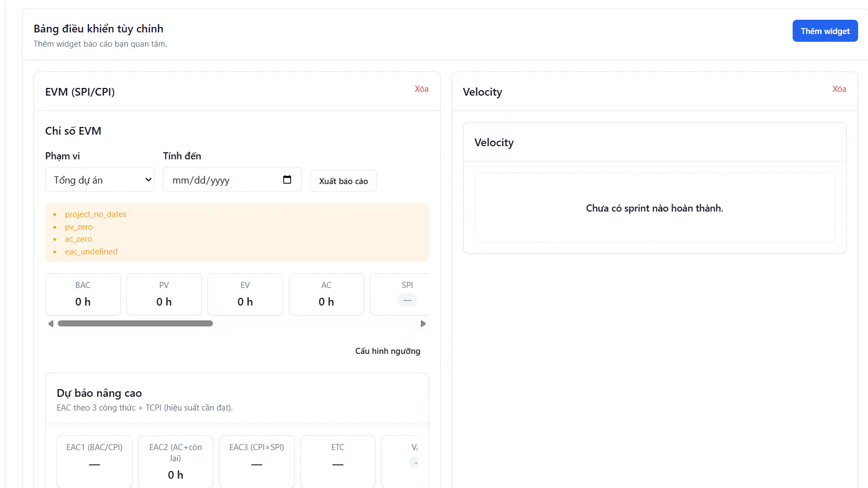Click the 'ac_zero' warning text

79,239
